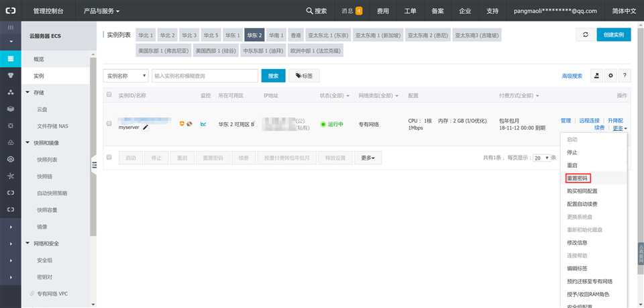Image resolution: width=644 pixels, height=308 pixels.
Task: Select 停止 from the more menu
Action: click(572, 152)
